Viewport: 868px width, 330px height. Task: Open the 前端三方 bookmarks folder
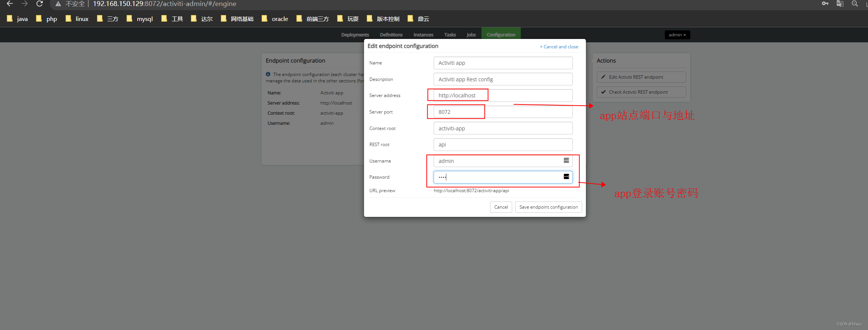point(312,19)
